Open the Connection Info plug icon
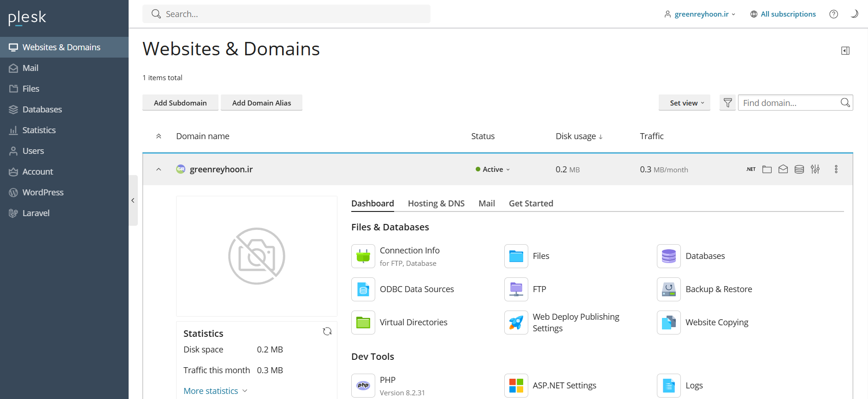Viewport: 868px width, 399px height. (363, 256)
